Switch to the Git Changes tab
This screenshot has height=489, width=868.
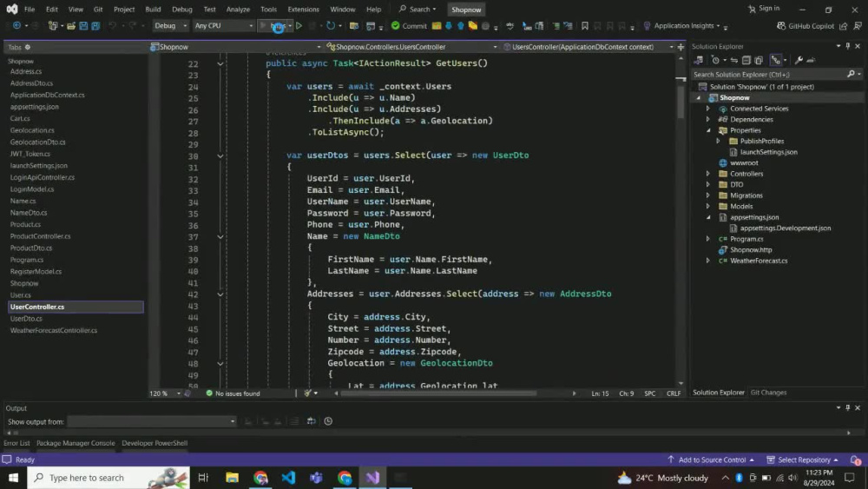pyautogui.click(x=768, y=393)
